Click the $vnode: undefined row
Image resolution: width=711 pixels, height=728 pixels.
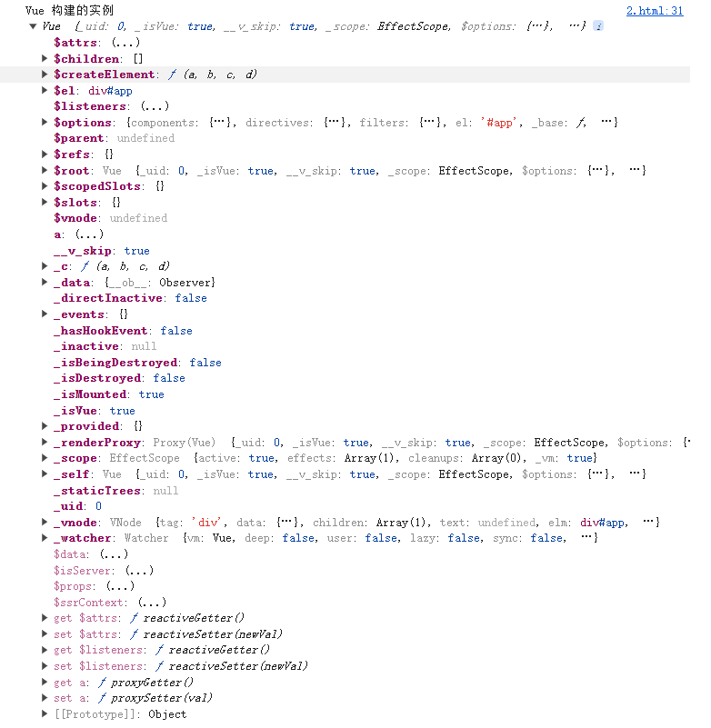(x=111, y=218)
